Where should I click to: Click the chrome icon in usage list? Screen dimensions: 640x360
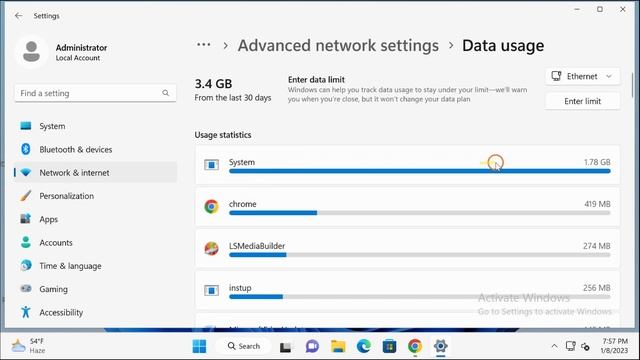211,207
